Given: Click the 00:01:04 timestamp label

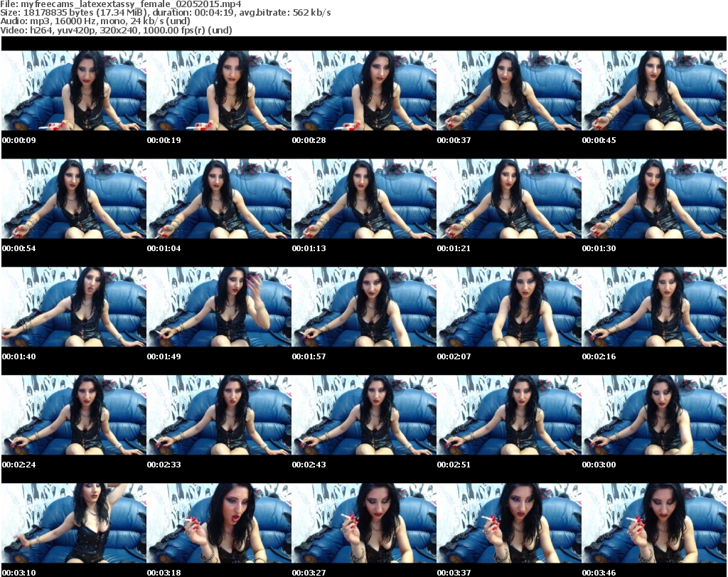Looking at the screenshot, I should click(164, 248).
